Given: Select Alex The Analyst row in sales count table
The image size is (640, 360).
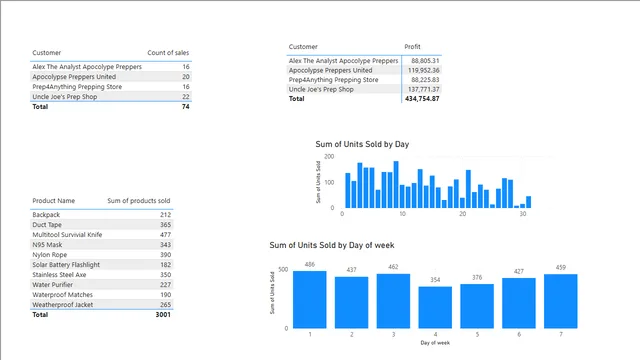Looking at the screenshot, I should (111, 67).
